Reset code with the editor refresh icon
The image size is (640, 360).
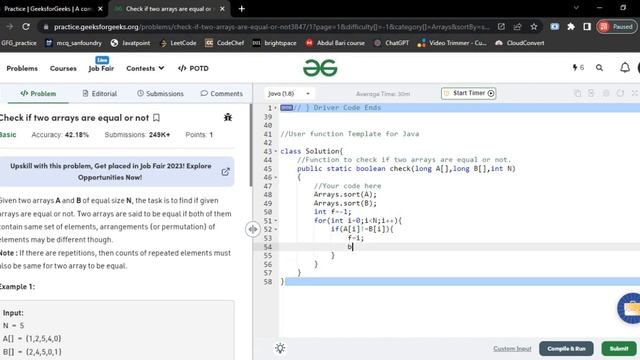click(x=620, y=93)
